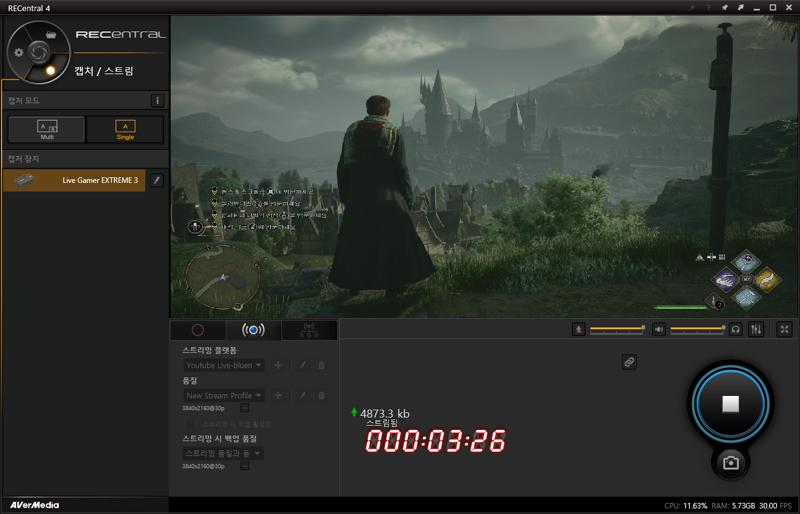Adjust the microphone volume slider
800x514 pixels.
pyautogui.click(x=616, y=329)
